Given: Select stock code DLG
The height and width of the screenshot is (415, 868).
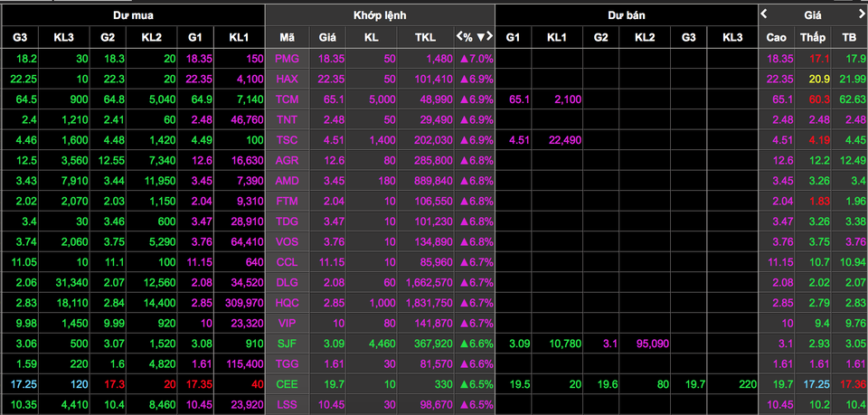Looking at the screenshot, I should coord(288,283).
